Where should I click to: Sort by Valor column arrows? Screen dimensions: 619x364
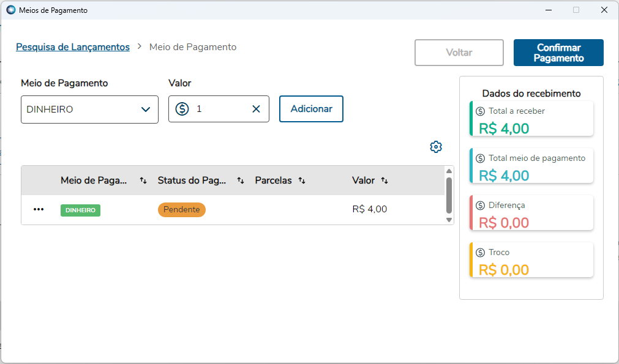[385, 180]
